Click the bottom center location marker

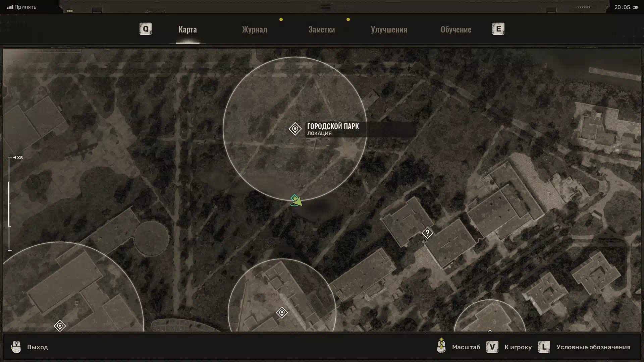pos(282,312)
